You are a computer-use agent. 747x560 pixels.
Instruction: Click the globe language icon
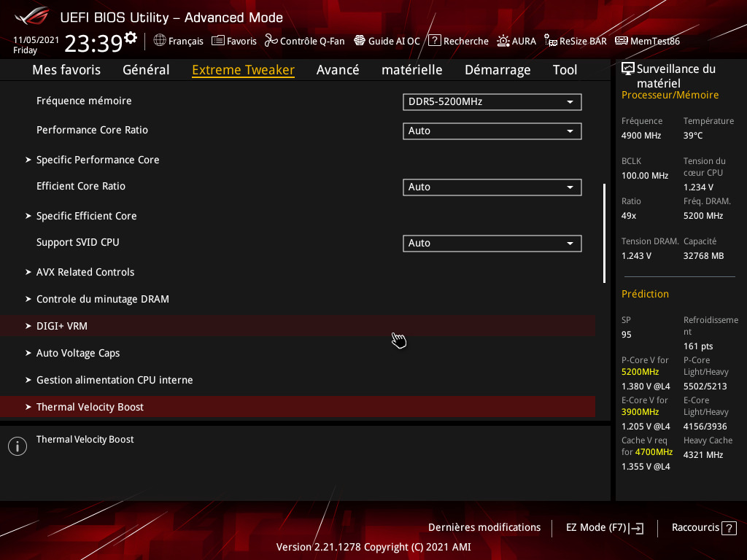coord(160,41)
